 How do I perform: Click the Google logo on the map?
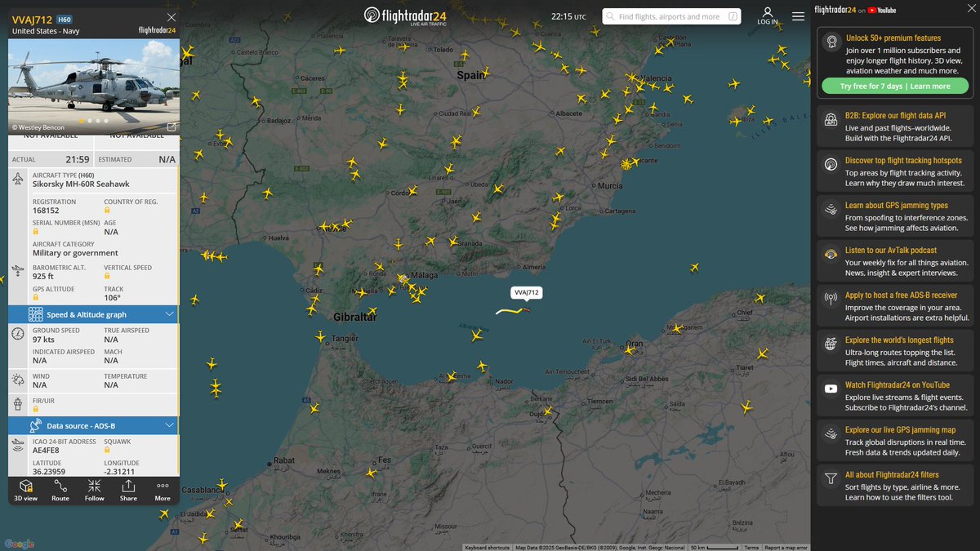20,544
